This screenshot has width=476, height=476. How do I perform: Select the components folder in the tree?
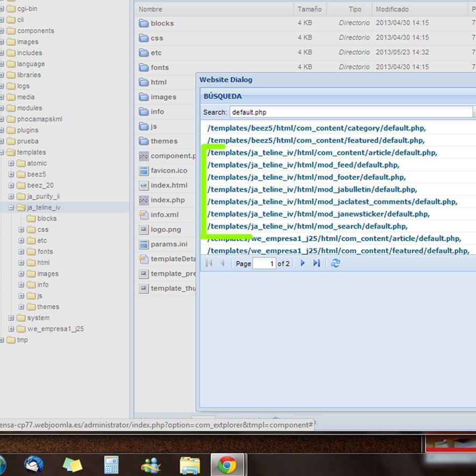point(35,31)
